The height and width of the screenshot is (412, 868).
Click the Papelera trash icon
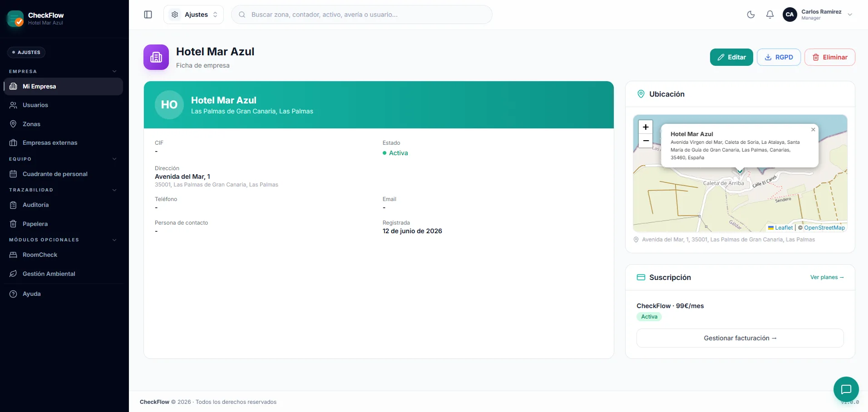click(13, 224)
